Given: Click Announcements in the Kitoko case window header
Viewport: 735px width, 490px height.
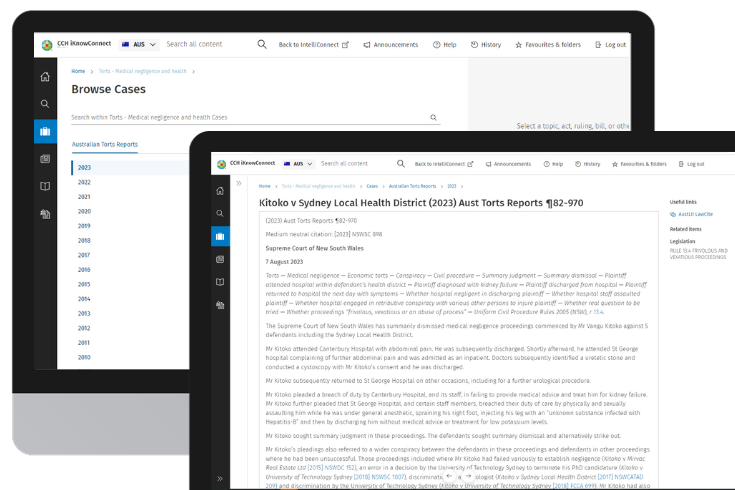Looking at the screenshot, I should [507, 164].
